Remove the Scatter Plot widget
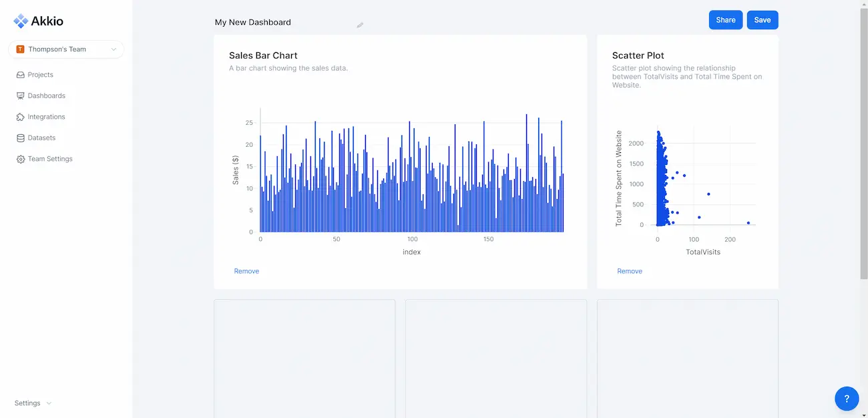This screenshot has width=868, height=418. (630, 271)
